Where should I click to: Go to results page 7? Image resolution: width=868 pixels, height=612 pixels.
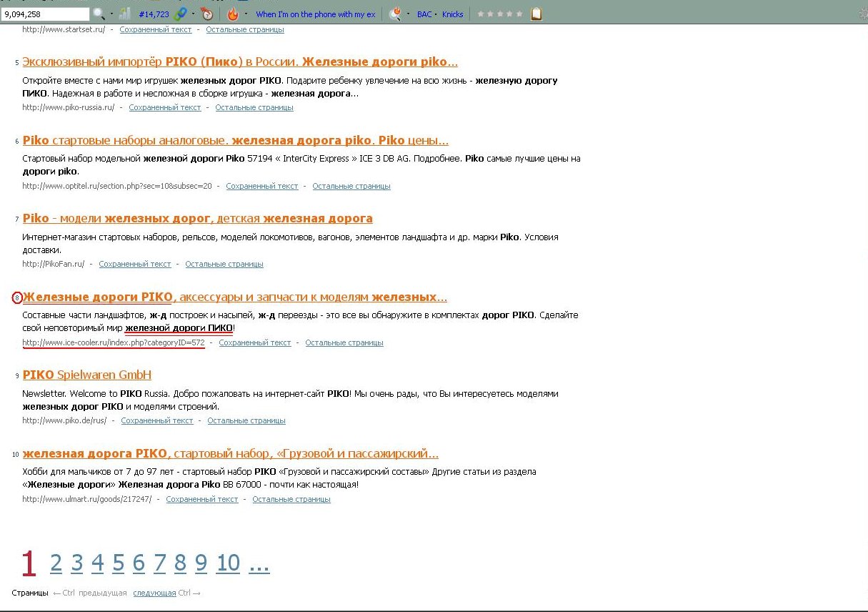pos(159,563)
